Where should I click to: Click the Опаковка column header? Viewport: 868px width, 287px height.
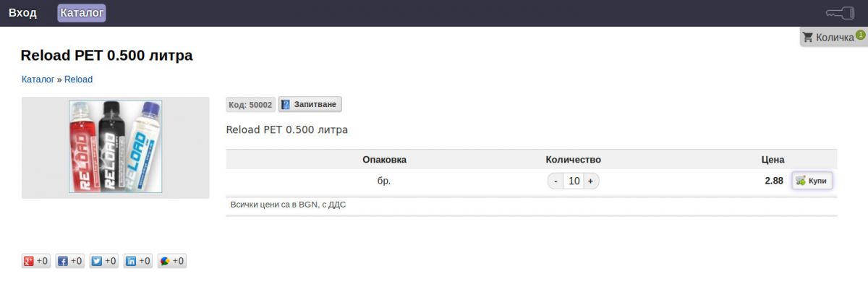click(x=384, y=160)
